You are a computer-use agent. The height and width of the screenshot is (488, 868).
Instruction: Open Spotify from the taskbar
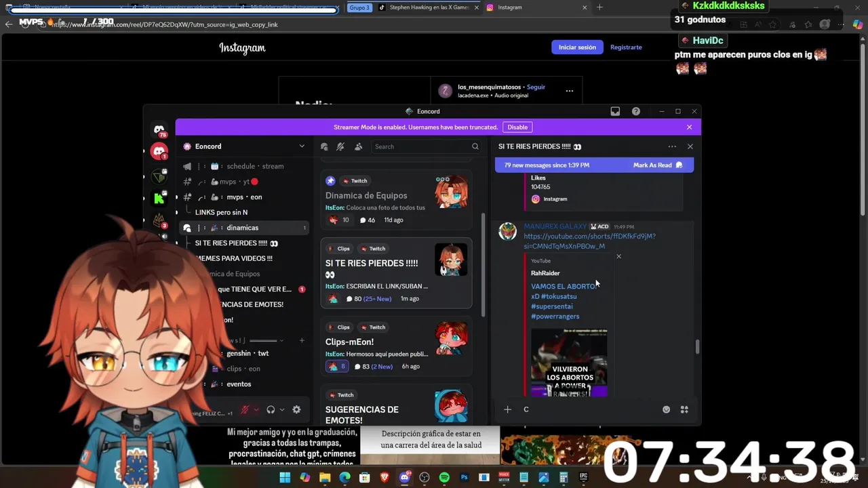(x=444, y=477)
